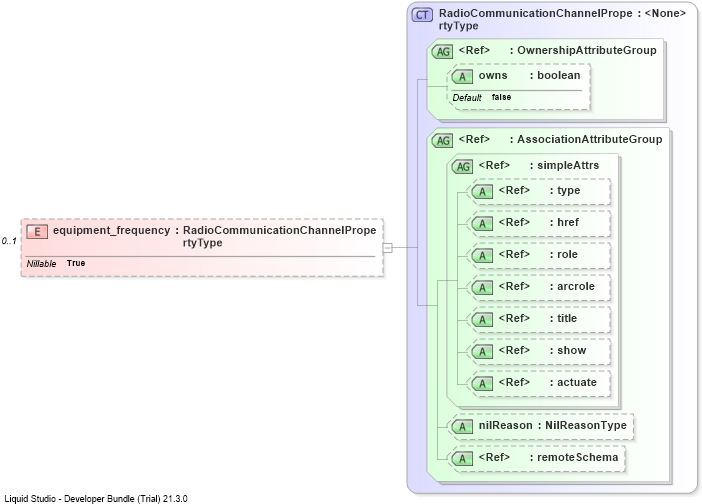Select the 0..1 cardinality label
The height and width of the screenshot is (504, 702).
[x=9, y=241]
